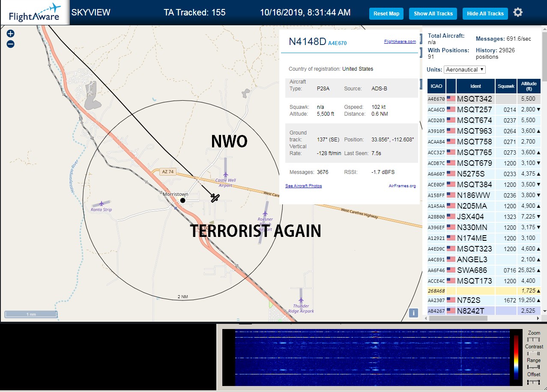Open the Units dropdown
Viewport: 547px width, 392px height.
pyautogui.click(x=465, y=69)
